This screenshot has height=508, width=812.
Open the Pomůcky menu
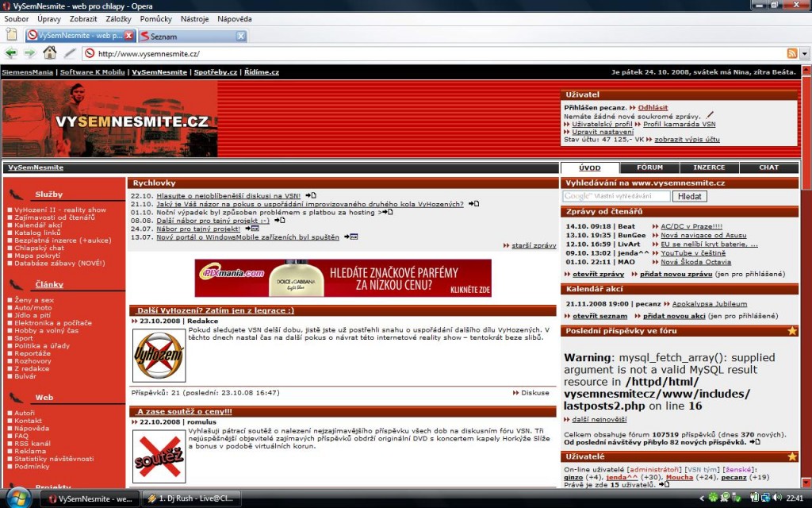tap(156, 19)
